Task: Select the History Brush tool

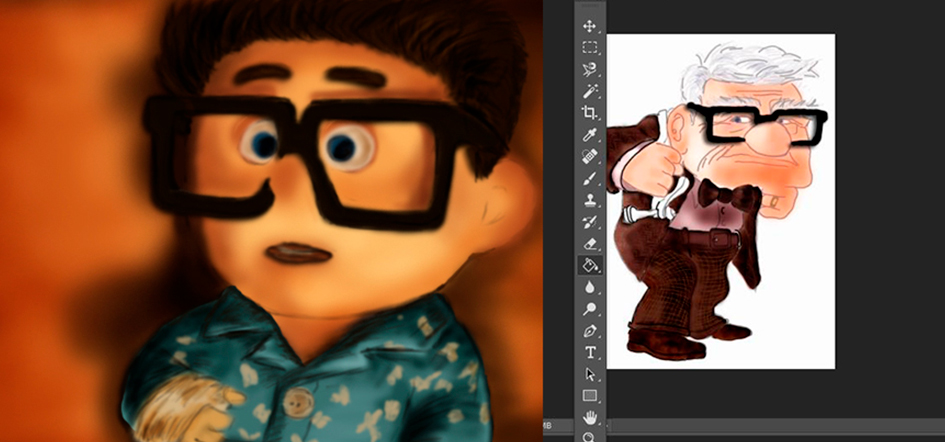Action: (589, 222)
